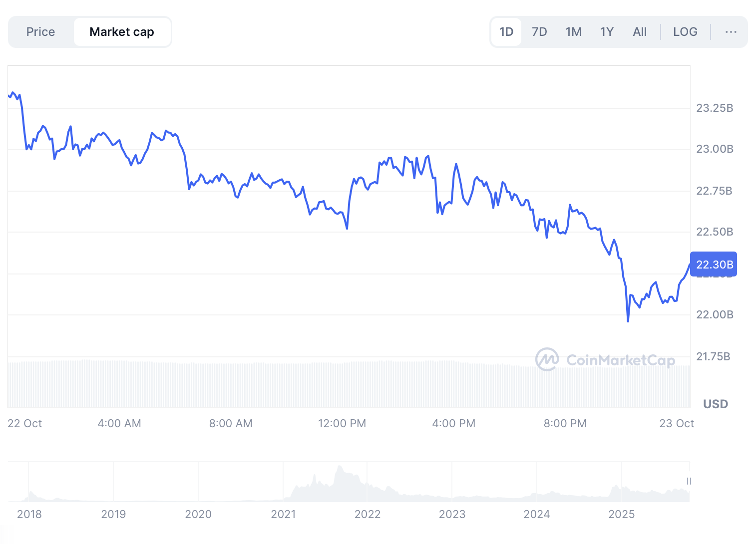Click the 12:00 PM x-axis label

click(342, 424)
